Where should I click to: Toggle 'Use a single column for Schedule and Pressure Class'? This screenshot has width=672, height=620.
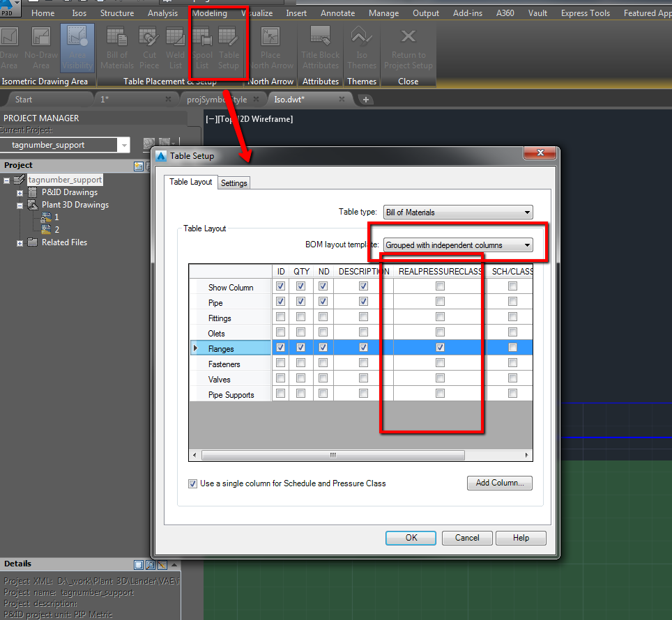pos(193,483)
